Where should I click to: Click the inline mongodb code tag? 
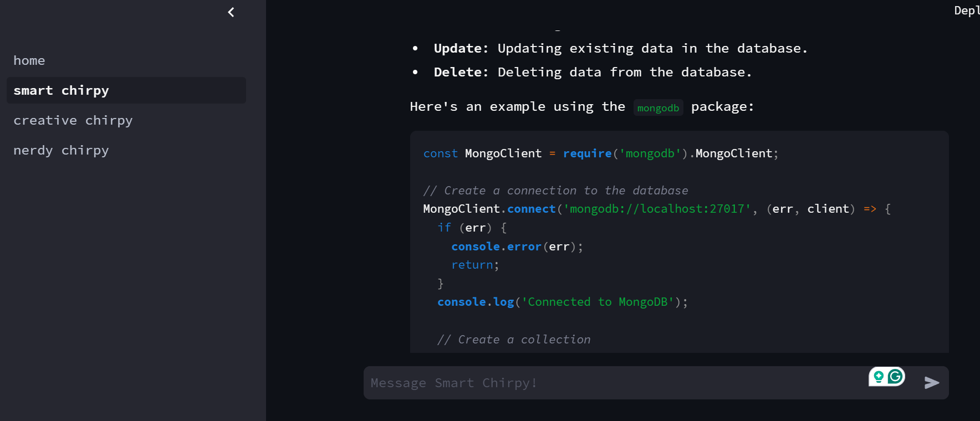click(658, 108)
